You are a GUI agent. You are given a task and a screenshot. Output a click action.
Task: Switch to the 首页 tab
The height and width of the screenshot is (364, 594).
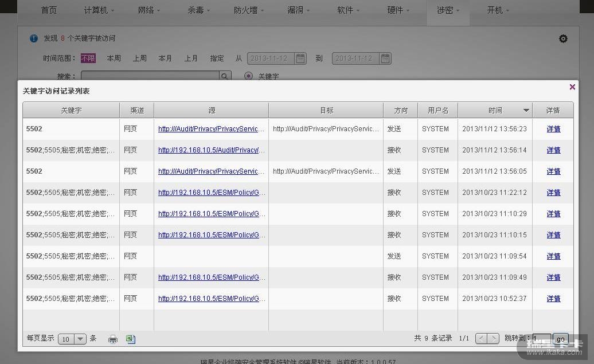coord(49,10)
